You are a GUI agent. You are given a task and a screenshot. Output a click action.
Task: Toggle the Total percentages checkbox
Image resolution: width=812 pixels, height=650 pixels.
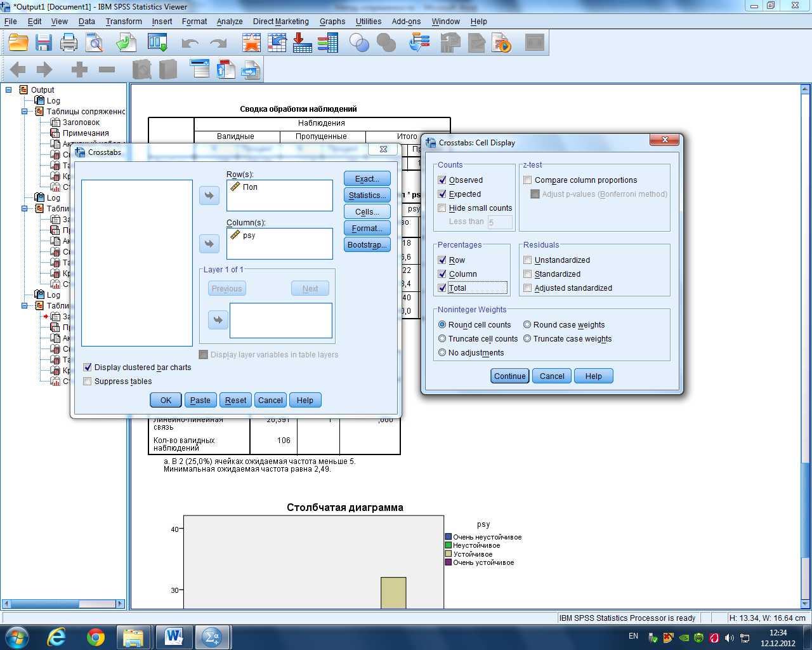(x=442, y=288)
